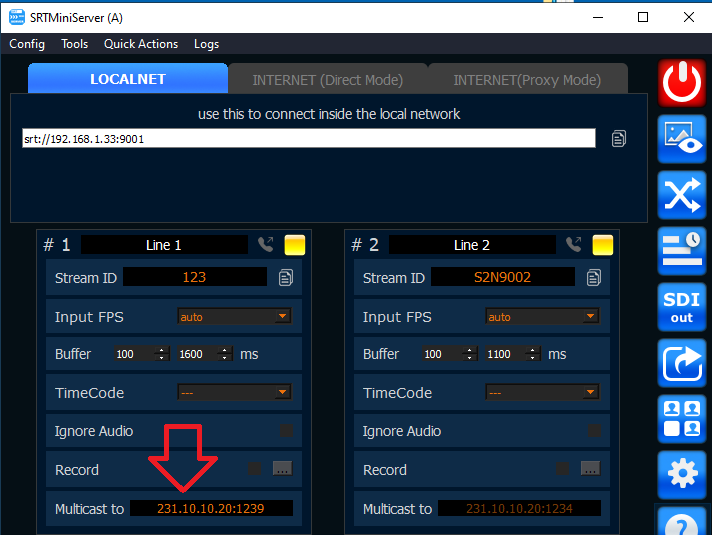Screen dimensions: 712x535
Task: Click the phone call icon for Line 1
Action: [x=266, y=244]
